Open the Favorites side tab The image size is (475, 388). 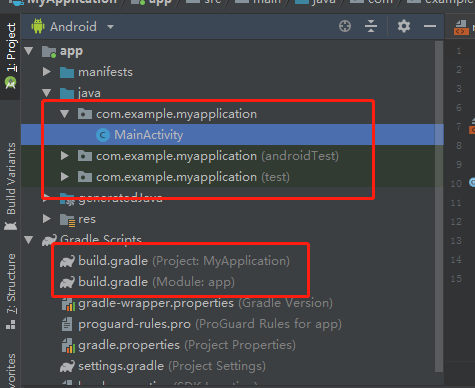(x=11, y=370)
